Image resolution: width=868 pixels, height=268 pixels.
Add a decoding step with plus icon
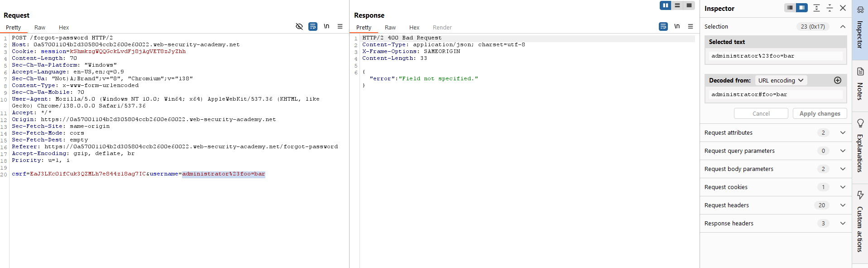click(x=838, y=80)
